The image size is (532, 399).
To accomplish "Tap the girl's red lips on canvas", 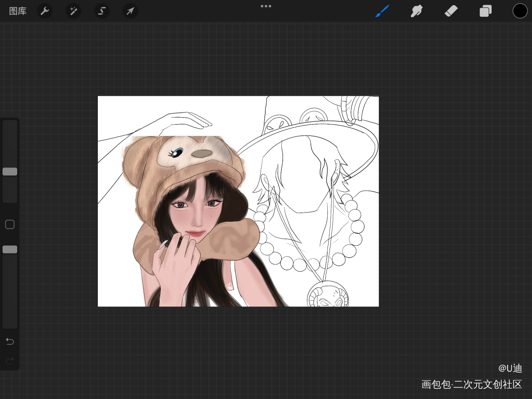I will 196,233.
